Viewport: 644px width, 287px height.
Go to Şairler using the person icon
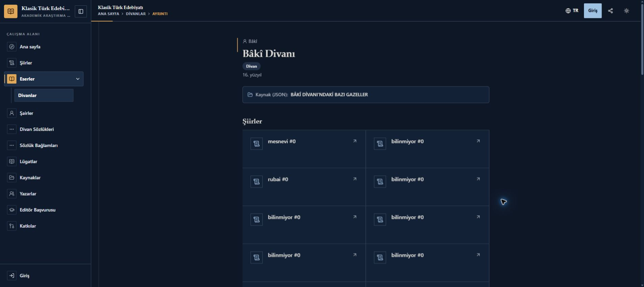click(12, 113)
